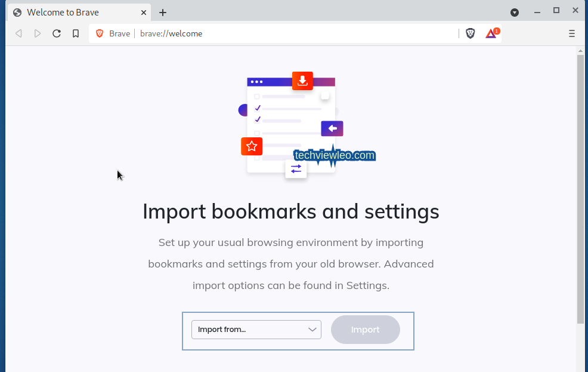Click the back navigation arrow
This screenshot has height=372, width=588.
point(18,34)
